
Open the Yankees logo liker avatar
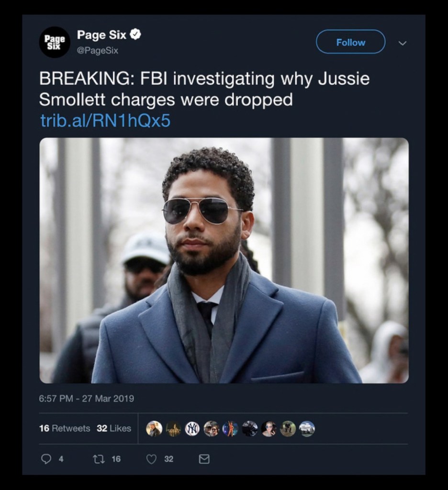pos(192,429)
